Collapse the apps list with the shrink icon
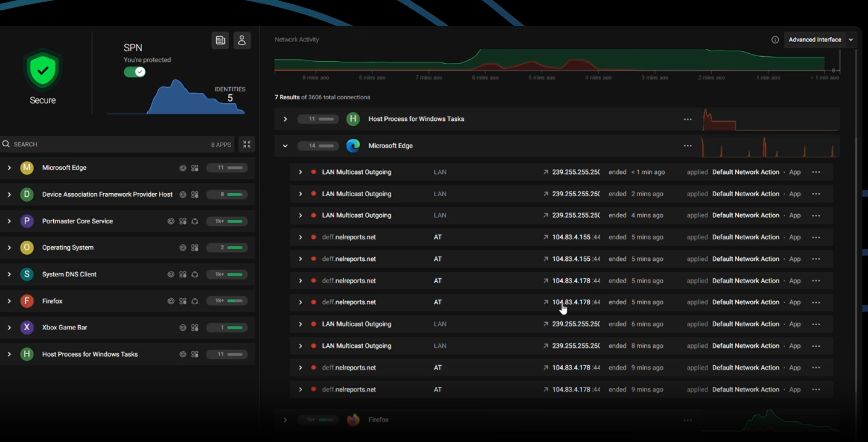 coord(247,144)
